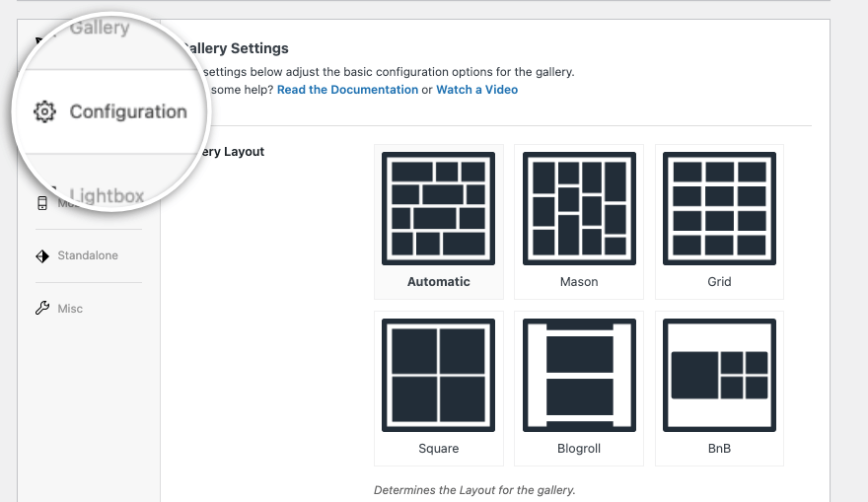
Task: Click the Misc wrench icon
Action: coord(42,309)
